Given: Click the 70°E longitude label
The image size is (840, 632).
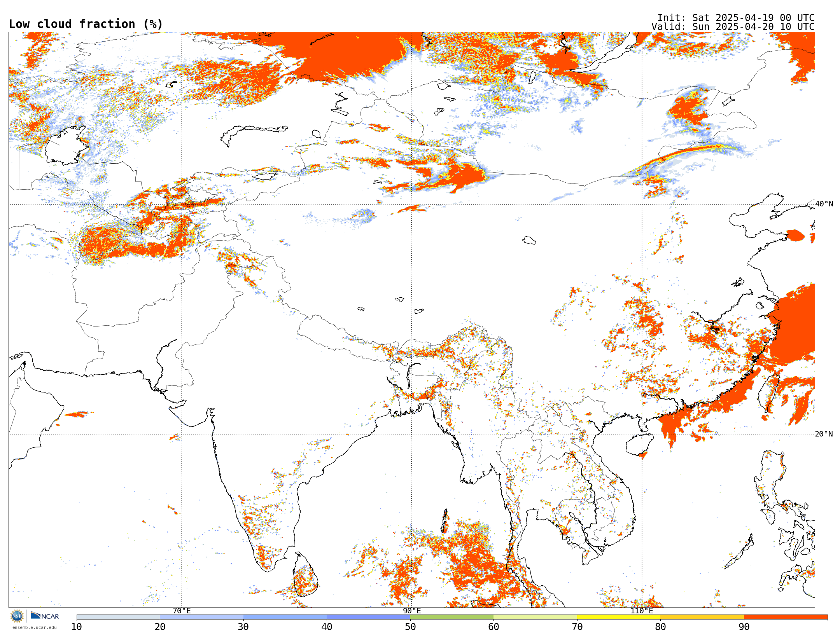Looking at the screenshot, I should [x=182, y=611].
